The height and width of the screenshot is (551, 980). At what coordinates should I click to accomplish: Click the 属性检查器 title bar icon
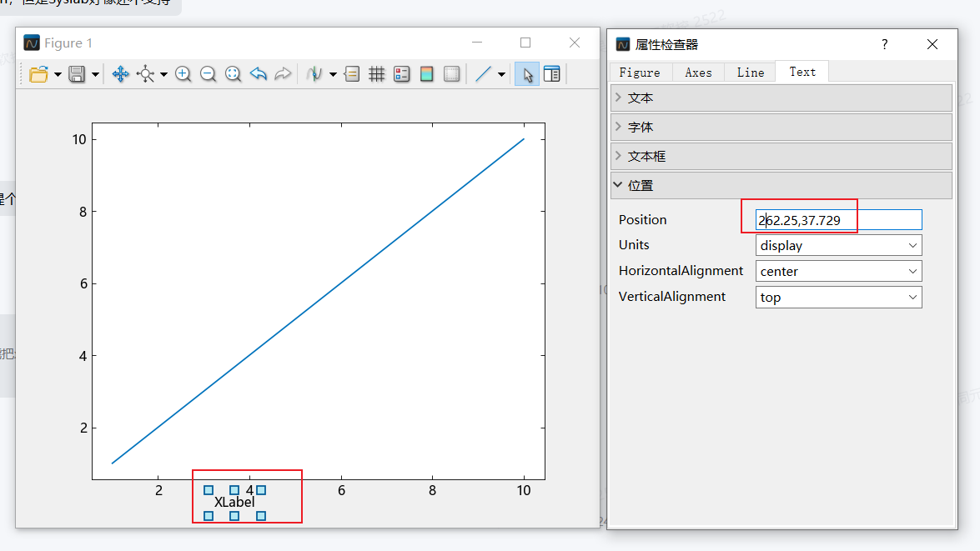(x=623, y=44)
